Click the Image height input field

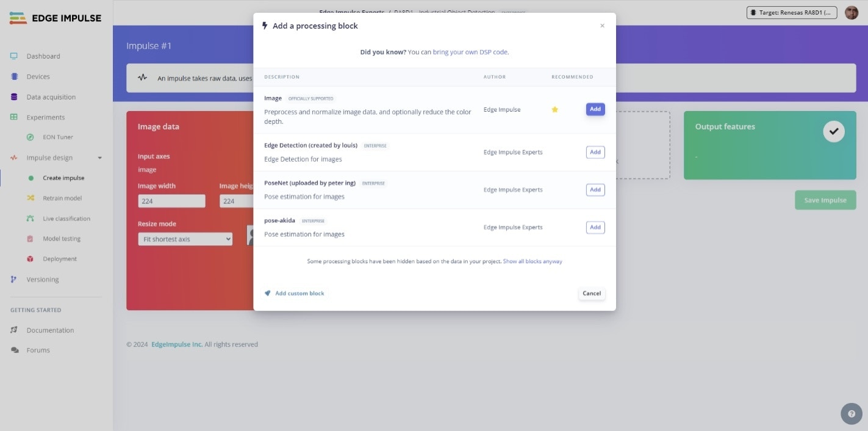click(236, 201)
